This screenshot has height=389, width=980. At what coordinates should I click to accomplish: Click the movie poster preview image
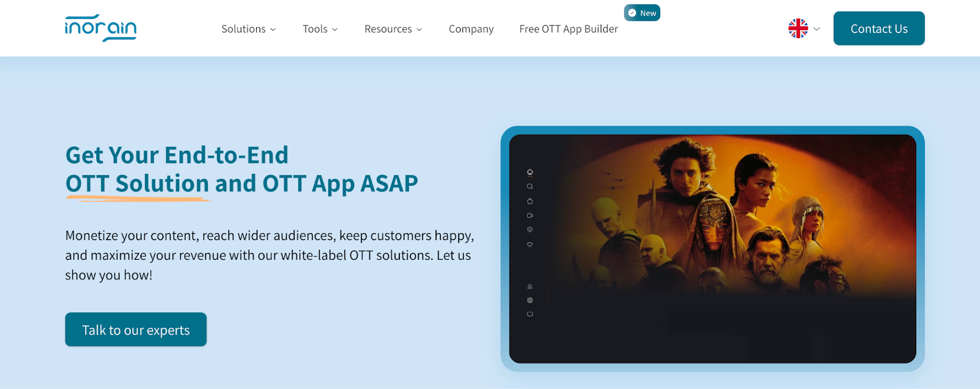click(723, 221)
